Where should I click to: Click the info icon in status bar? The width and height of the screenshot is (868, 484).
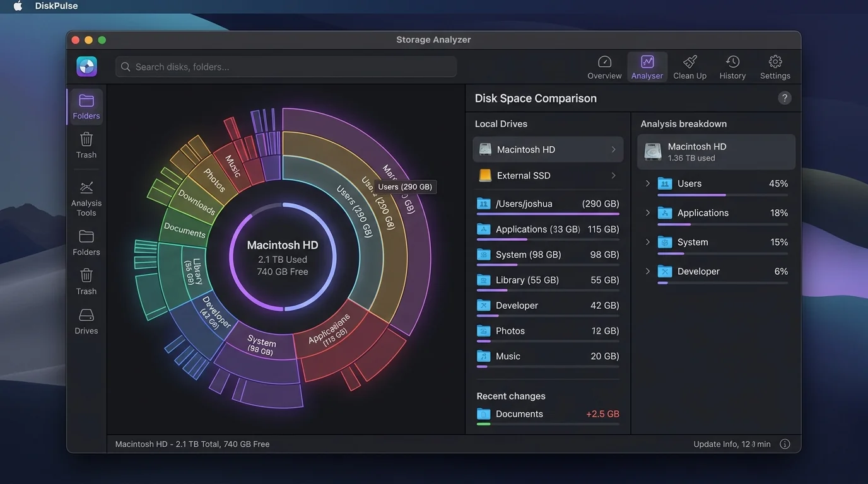pos(785,444)
